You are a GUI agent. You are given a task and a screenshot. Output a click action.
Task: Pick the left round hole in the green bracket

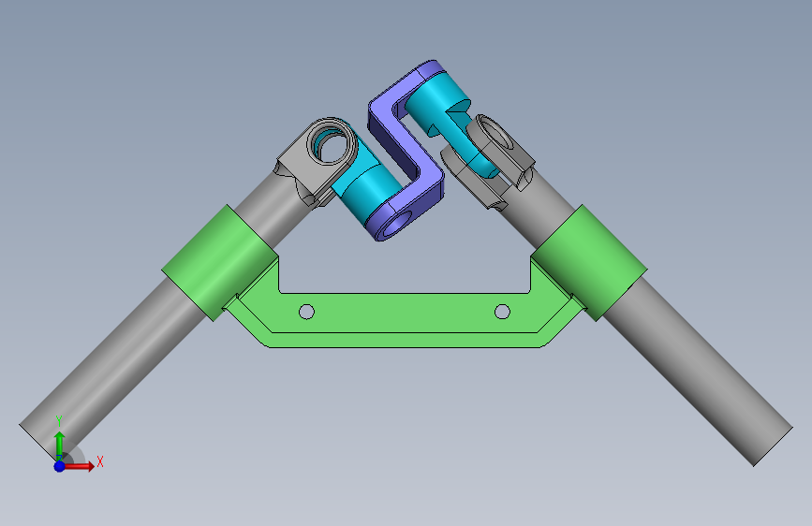306,312
